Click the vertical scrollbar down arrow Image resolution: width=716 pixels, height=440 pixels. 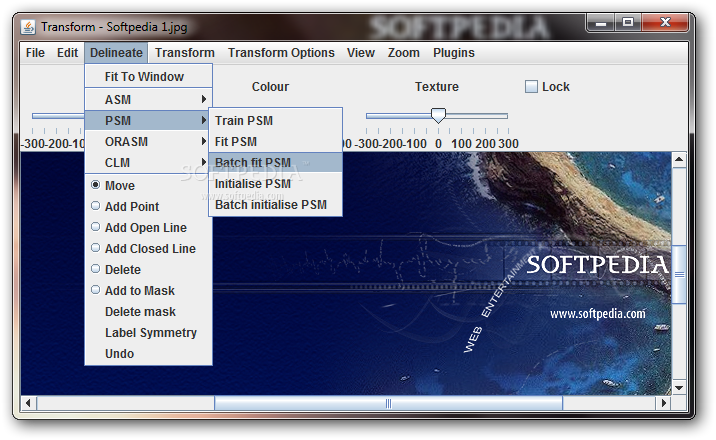(x=679, y=388)
